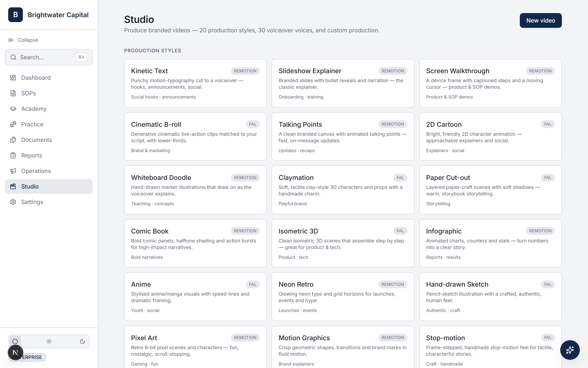Viewport: 588px width, 368px height.
Task: Open the Dashboard page
Action: click(x=49, y=78)
